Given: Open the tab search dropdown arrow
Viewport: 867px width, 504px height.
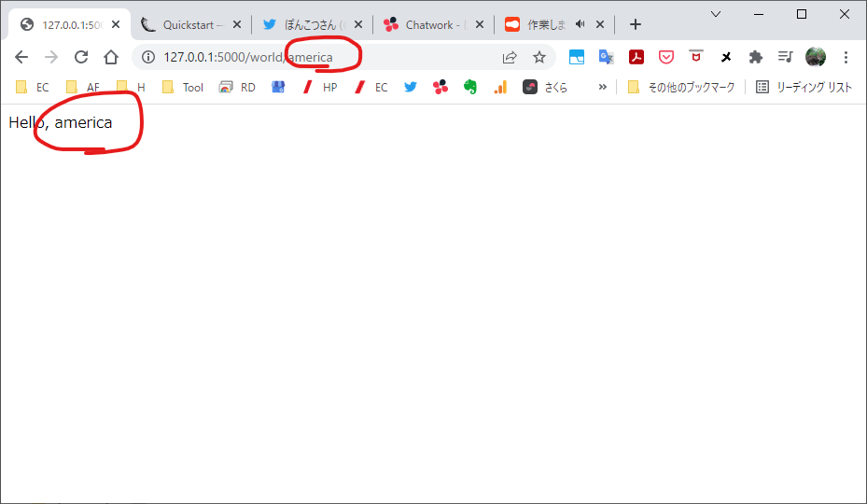Looking at the screenshot, I should pyautogui.click(x=716, y=14).
